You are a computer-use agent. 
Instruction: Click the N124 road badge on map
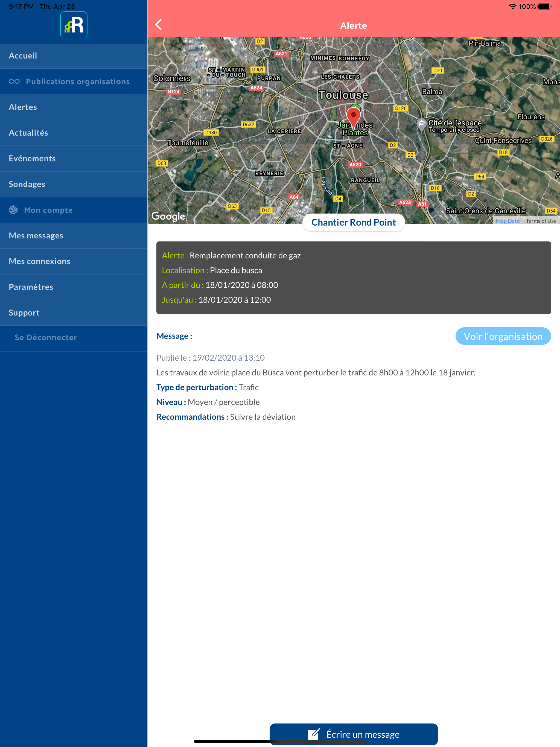coord(174,92)
